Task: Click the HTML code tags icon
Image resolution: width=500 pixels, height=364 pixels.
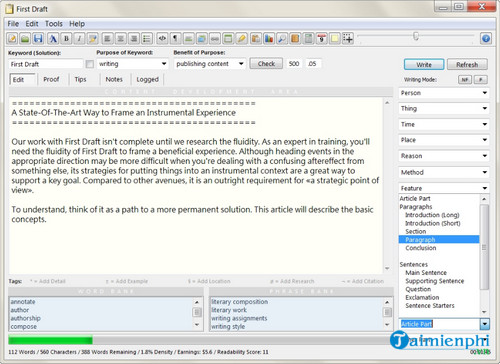Action: click(162, 39)
